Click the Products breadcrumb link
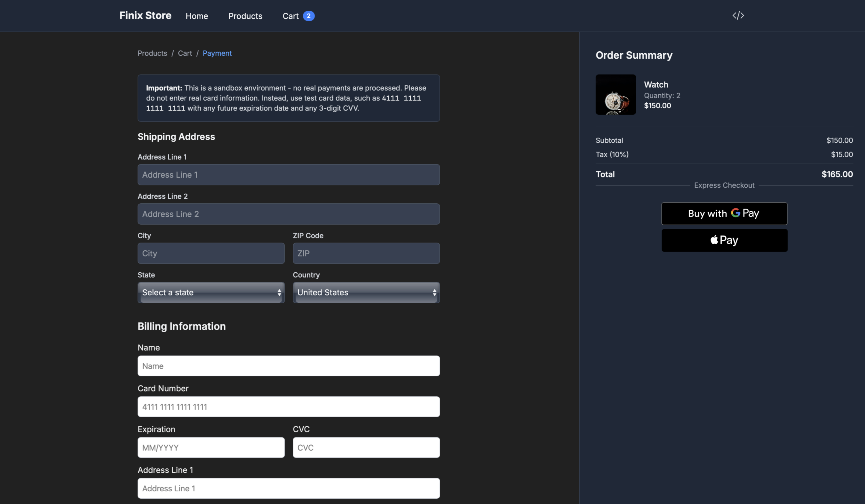This screenshot has width=865, height=504. click(152, 53)
